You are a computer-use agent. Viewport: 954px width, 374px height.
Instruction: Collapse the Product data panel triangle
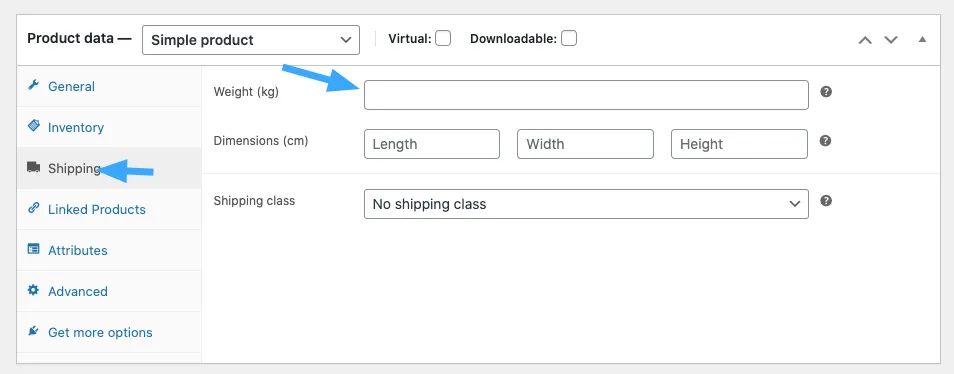click(x=922, y=40)
